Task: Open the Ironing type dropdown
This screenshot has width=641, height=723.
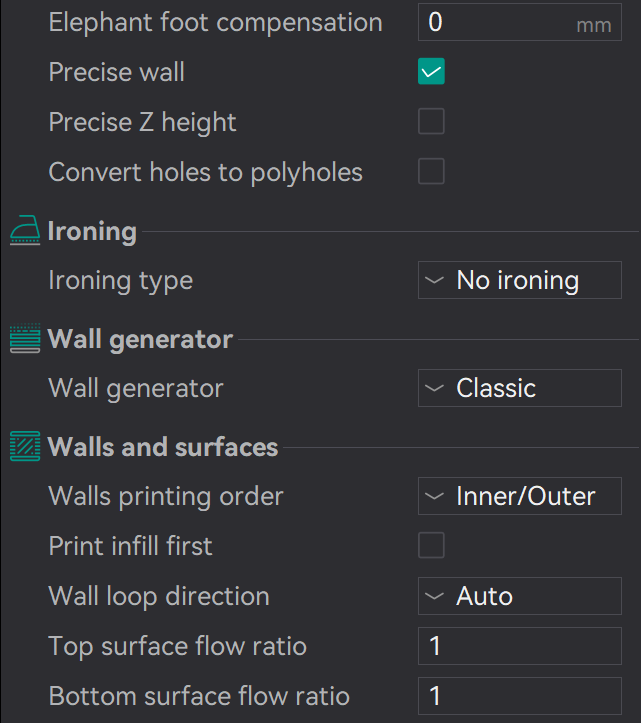Action: (519, 280)
